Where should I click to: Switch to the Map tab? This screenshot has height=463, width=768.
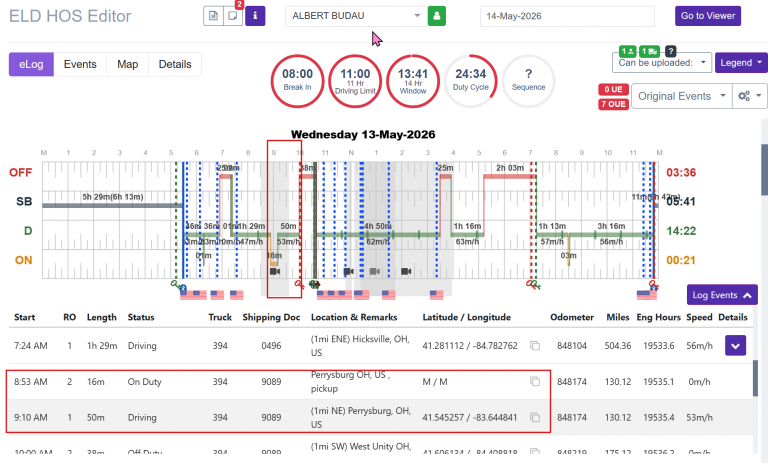coord(127,64)
